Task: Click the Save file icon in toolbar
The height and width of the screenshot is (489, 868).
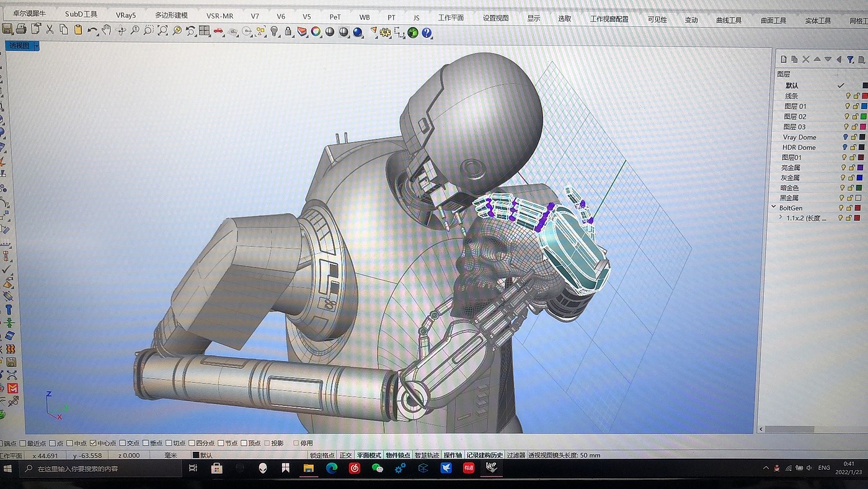Action: (7, 29)
